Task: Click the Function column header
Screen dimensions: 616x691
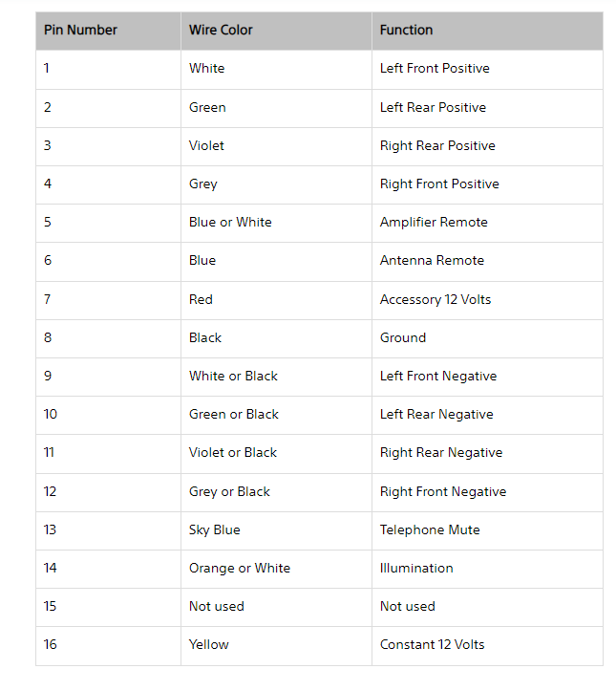Action: 487,31
